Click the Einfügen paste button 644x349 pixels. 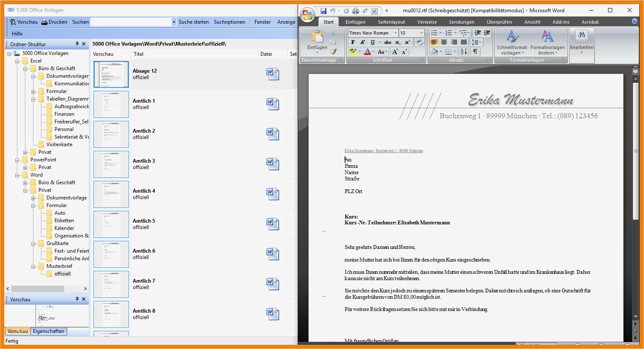(317, 42)
